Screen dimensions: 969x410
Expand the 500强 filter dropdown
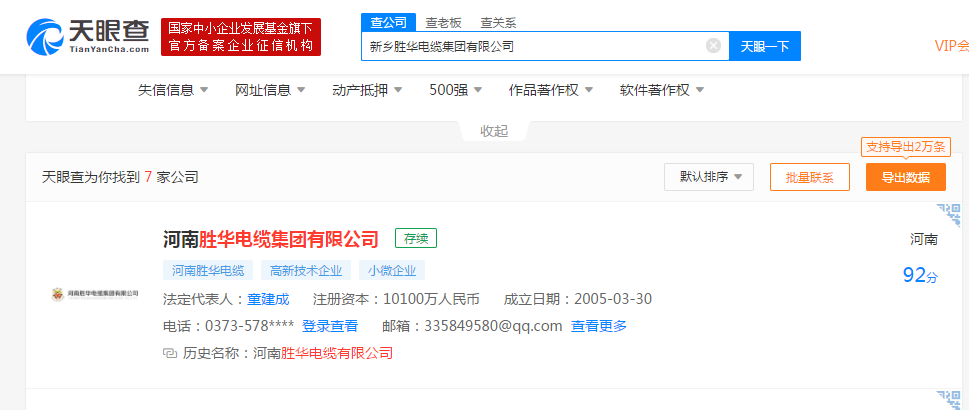(x=456, y=90)
